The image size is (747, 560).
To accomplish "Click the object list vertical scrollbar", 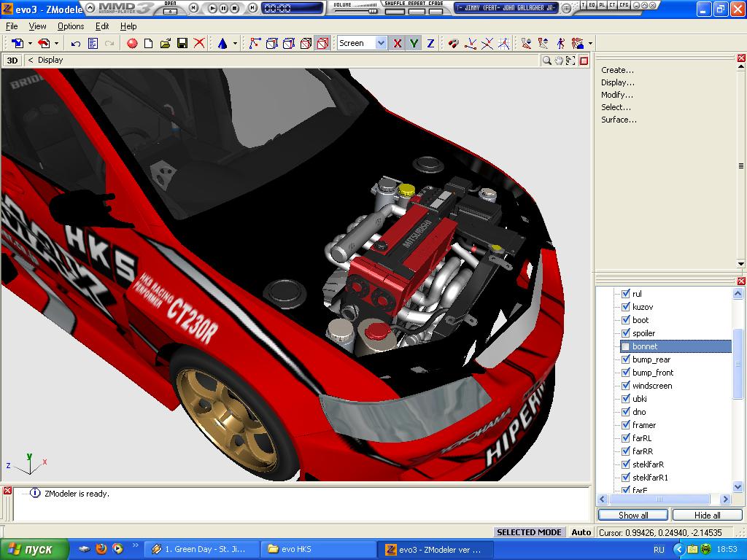I will (x=737, y=365).
